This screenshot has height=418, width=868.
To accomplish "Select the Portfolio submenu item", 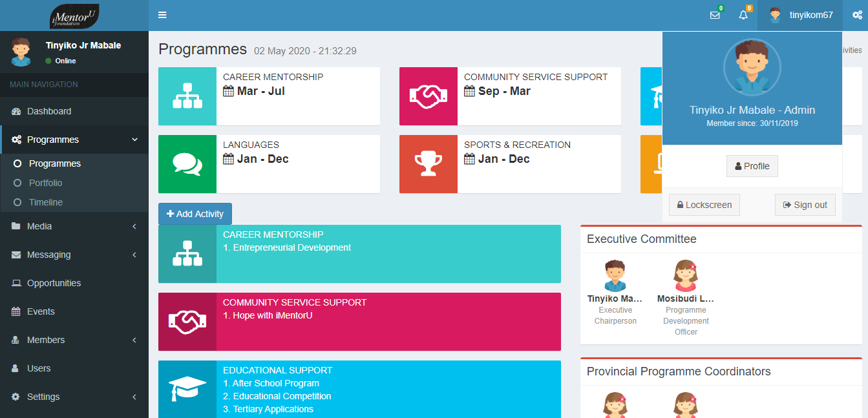I will pos(45,183).
